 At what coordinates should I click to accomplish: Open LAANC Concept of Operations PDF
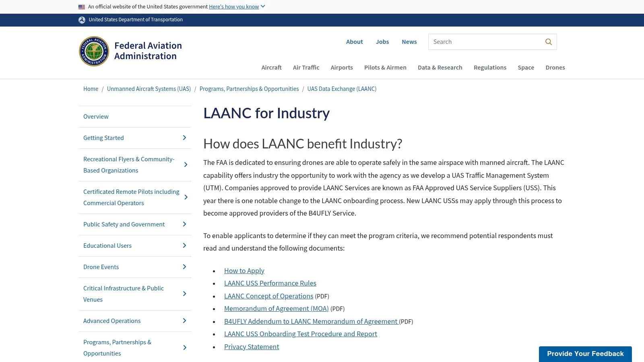pyautogui.click(x=268, y=296)
